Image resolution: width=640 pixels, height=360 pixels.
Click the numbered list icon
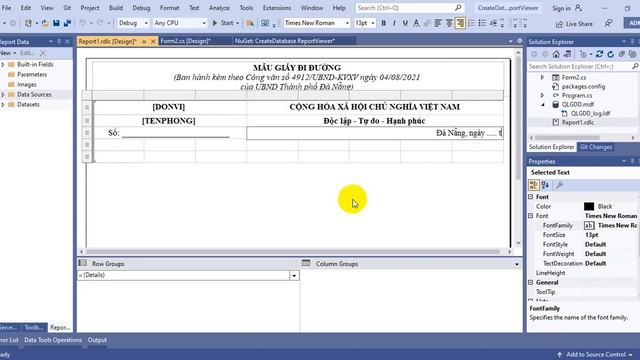(x=471, y=23)
